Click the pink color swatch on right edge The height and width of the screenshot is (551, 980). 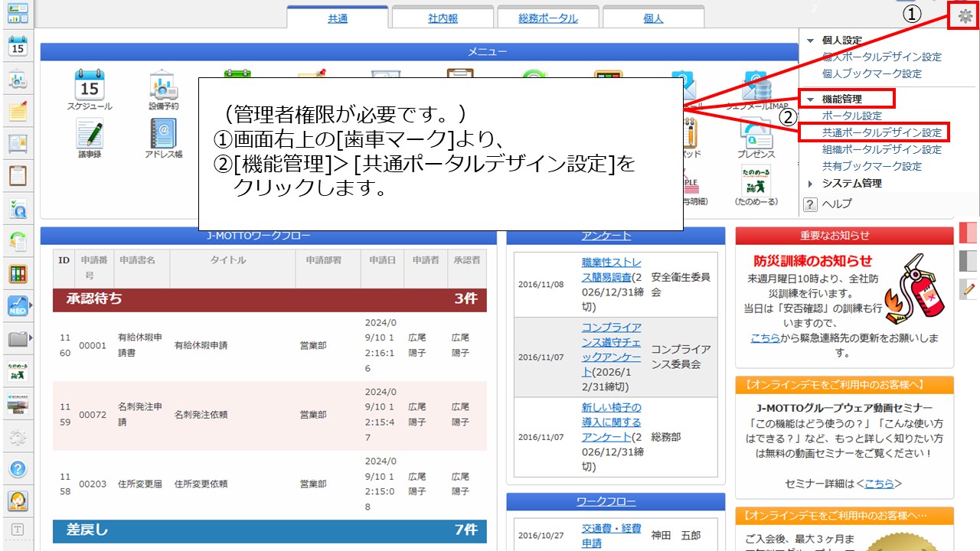click(969, 233)
